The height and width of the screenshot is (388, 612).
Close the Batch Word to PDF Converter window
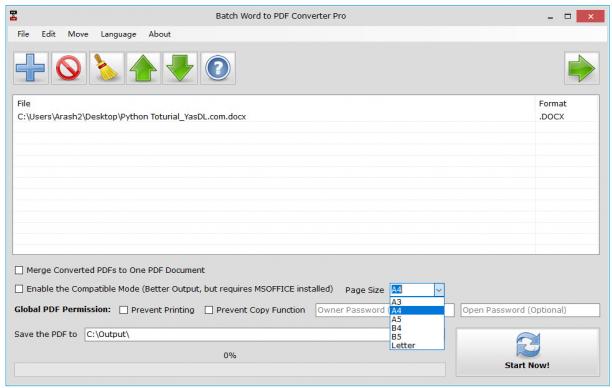coord(590,16)
